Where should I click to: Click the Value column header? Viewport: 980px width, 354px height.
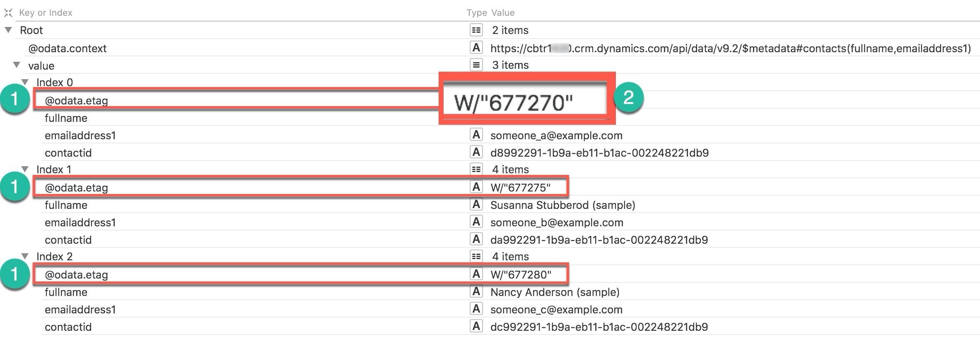point(503,13)
